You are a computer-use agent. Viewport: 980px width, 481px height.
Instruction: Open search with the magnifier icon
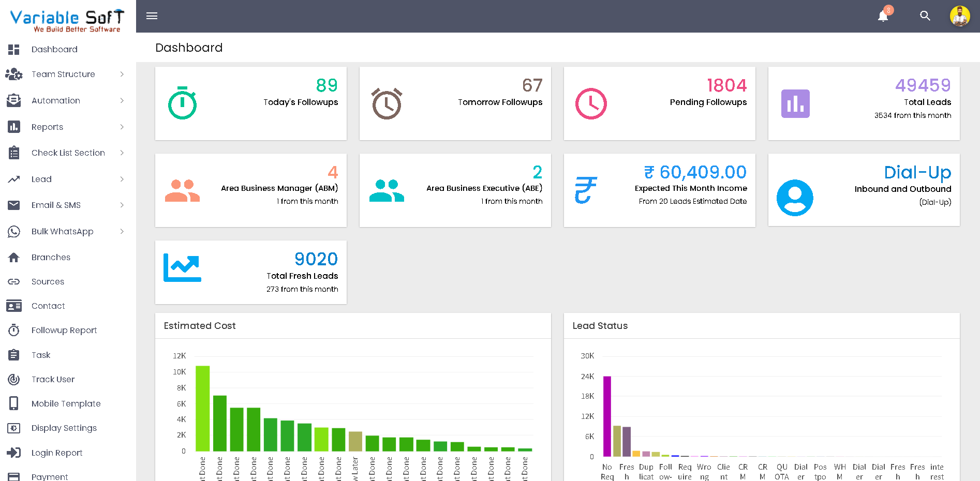pos(925,16)
